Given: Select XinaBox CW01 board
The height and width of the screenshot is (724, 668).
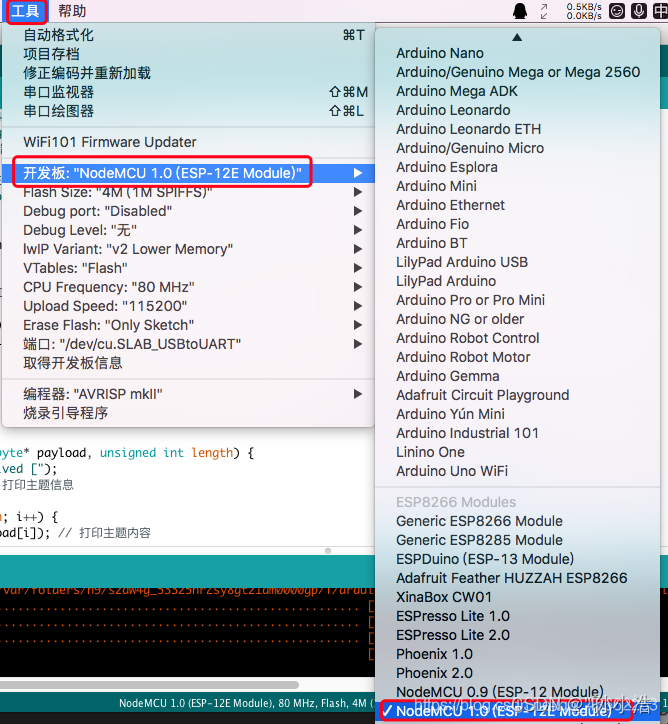Looking at the screenshot, I should coord(518,597).
